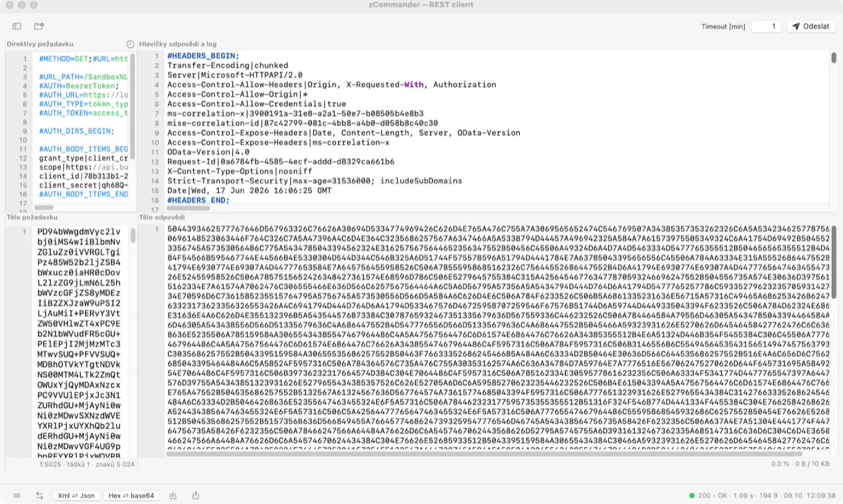Click the mise-correlation-id header line
The height and width of the screenshot is (504, 843).
(x=303, y=123)
